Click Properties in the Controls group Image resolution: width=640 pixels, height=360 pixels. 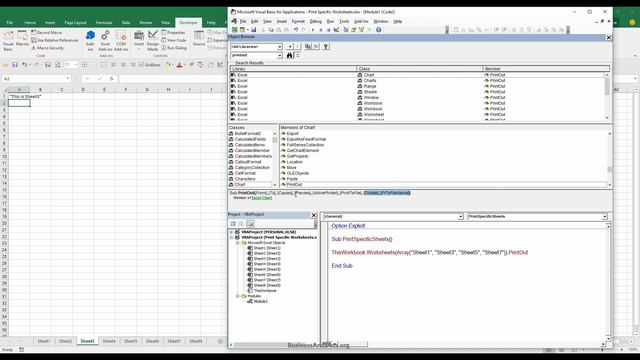173,32
